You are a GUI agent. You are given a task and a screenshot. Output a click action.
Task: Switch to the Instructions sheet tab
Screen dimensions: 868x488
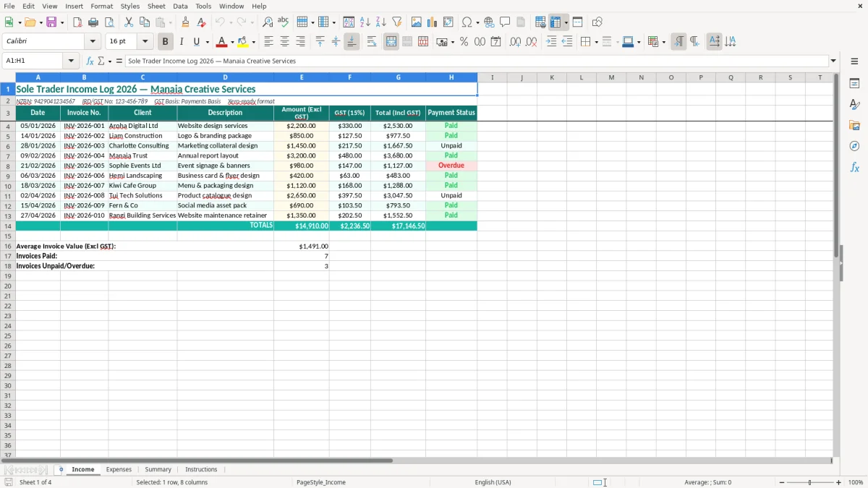tap(201, 470)
